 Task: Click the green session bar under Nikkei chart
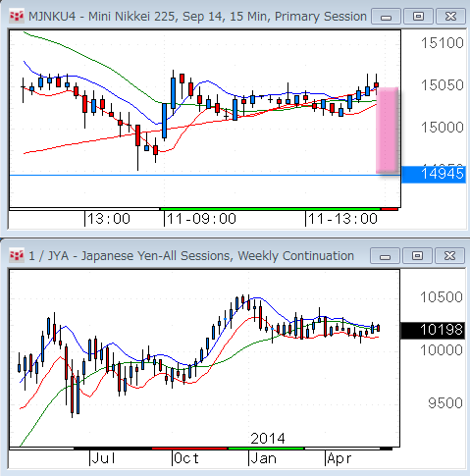tap(270, 209)
